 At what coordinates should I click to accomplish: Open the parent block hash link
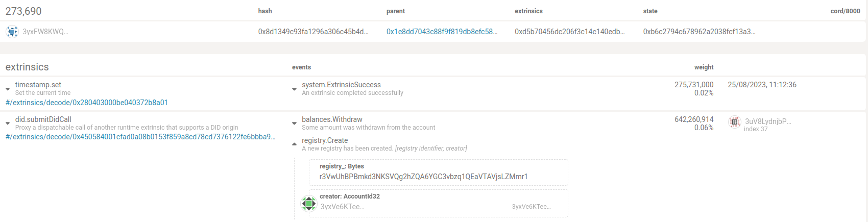pos(442,32)
